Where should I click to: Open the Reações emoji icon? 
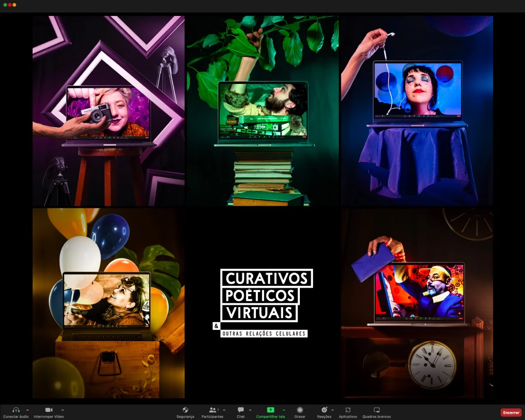point(324,410)
